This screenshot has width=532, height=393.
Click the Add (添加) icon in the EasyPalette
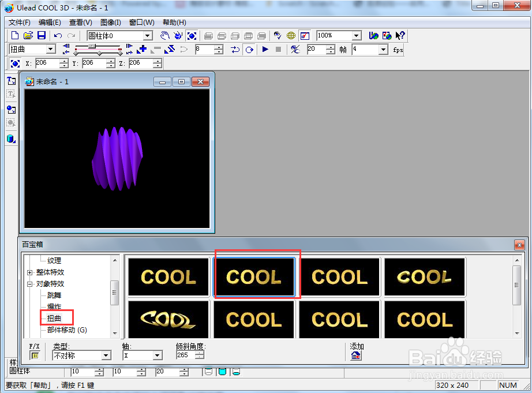pyautogui.click(x=356, y=355)
